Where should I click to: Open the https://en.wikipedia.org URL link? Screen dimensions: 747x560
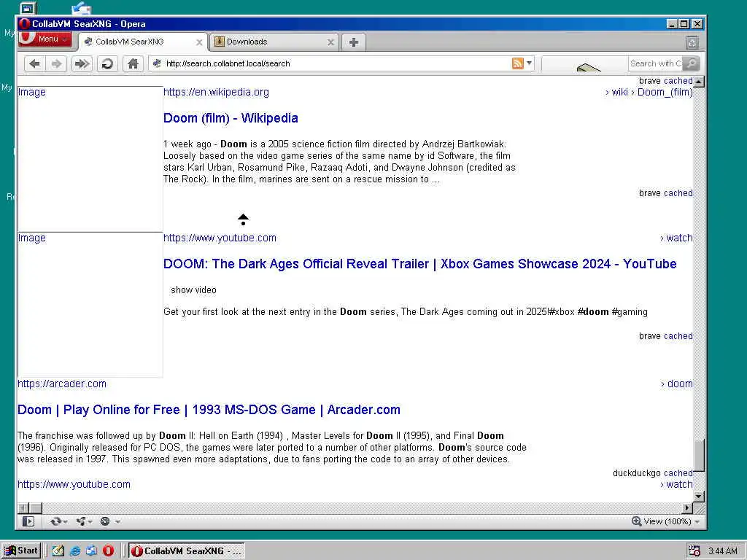[x=216, y=92]
